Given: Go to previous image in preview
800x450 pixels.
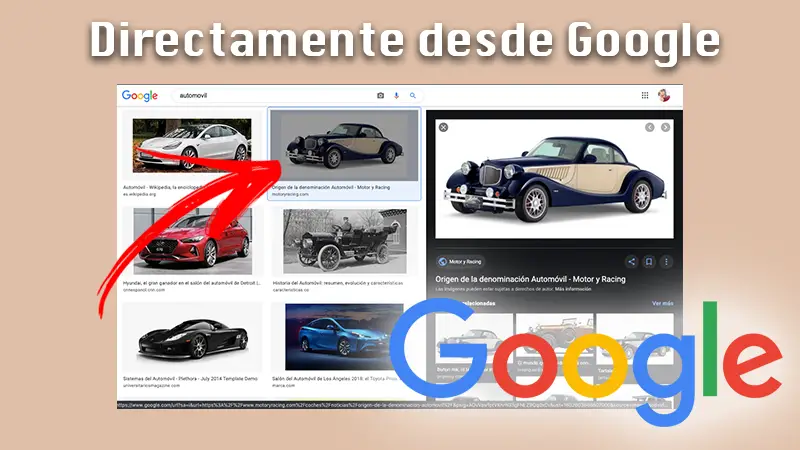Looking at the screenshot, I should (649, 128).
